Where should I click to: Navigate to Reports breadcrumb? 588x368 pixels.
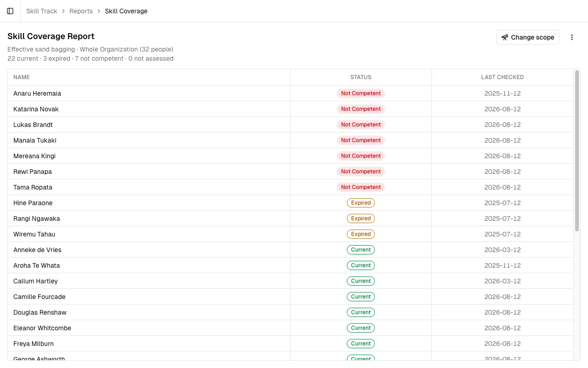[81, 11]
